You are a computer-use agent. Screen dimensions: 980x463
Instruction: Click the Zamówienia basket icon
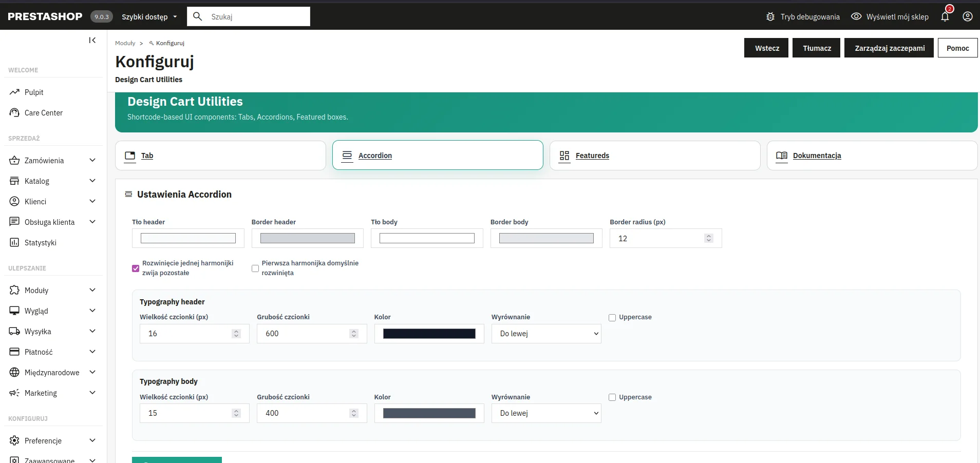tap(14, 161)
